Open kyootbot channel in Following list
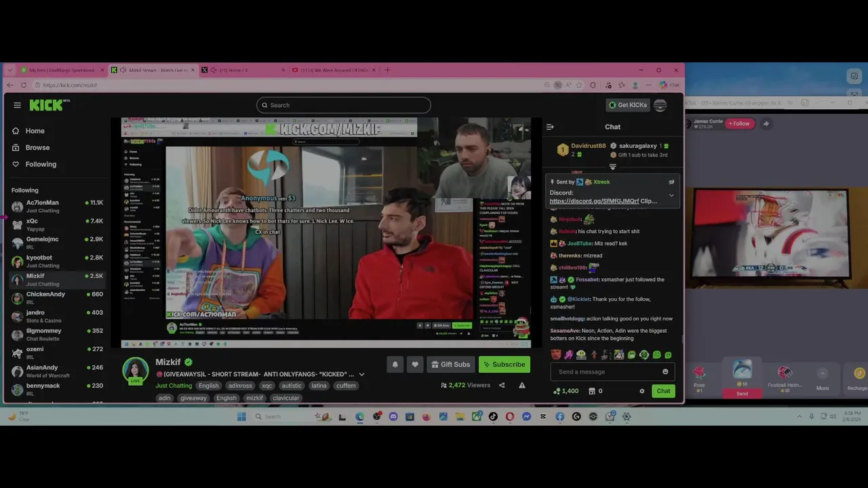 [58, 261]
